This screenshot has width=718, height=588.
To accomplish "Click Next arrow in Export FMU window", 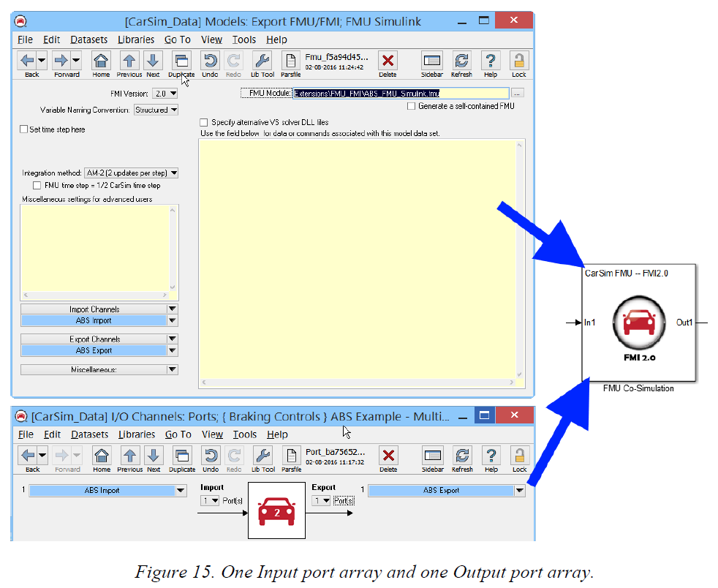I will pos(153,61).
